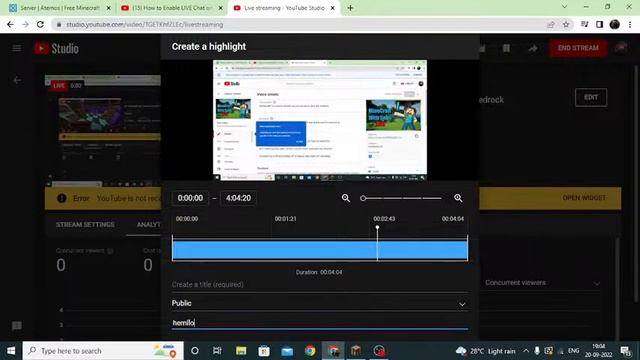Click the browser forward button
Screen dimensions: 640x360
pyautogui.click(x=25, y=24)
